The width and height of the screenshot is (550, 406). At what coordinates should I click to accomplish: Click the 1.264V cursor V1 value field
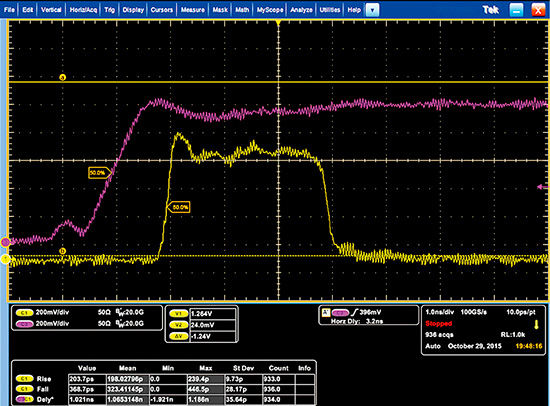pyautogui.click(x=213, y=314)
